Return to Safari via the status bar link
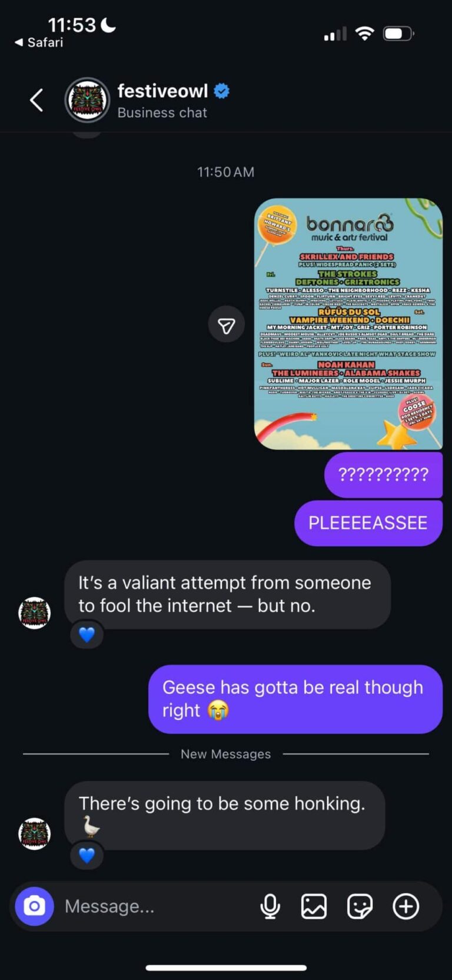This screenshot has width=452, height=980. [39, 42]
